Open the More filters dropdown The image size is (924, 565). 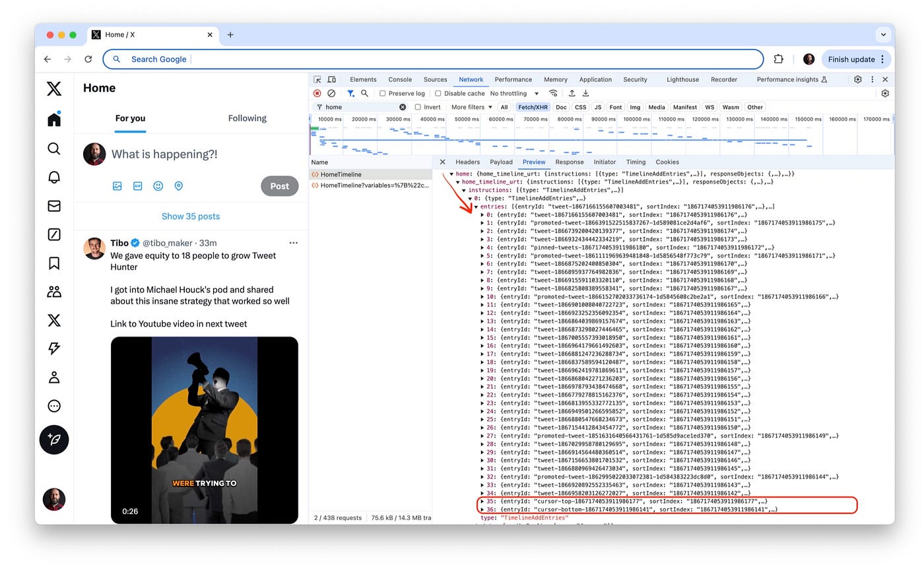(471, 107)
